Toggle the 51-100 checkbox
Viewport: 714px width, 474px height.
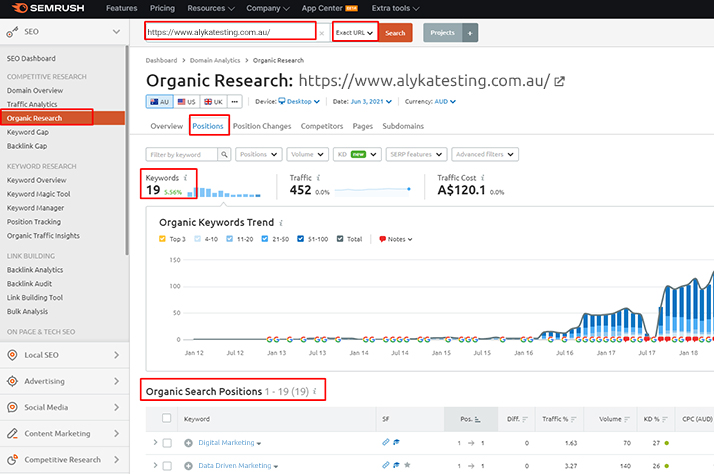pyautogui.click(x=300, y=239)
